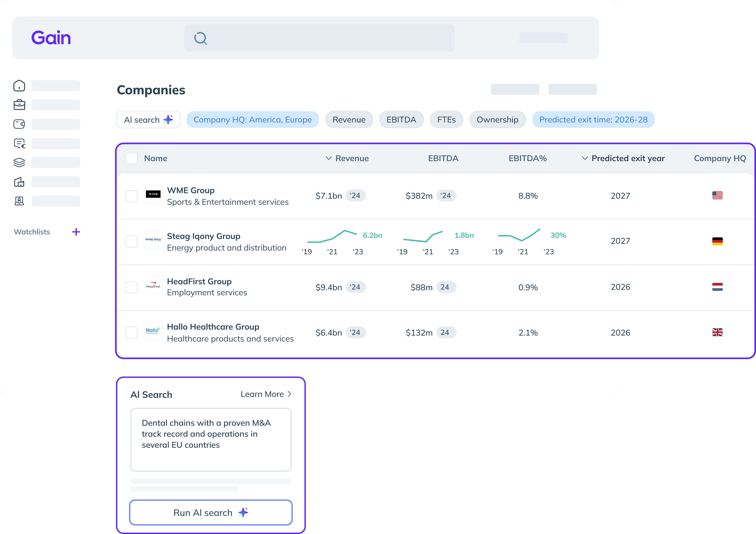Add a watchlist with plus icon
This screenshot has width=756, height=534.
click(76, 232)
